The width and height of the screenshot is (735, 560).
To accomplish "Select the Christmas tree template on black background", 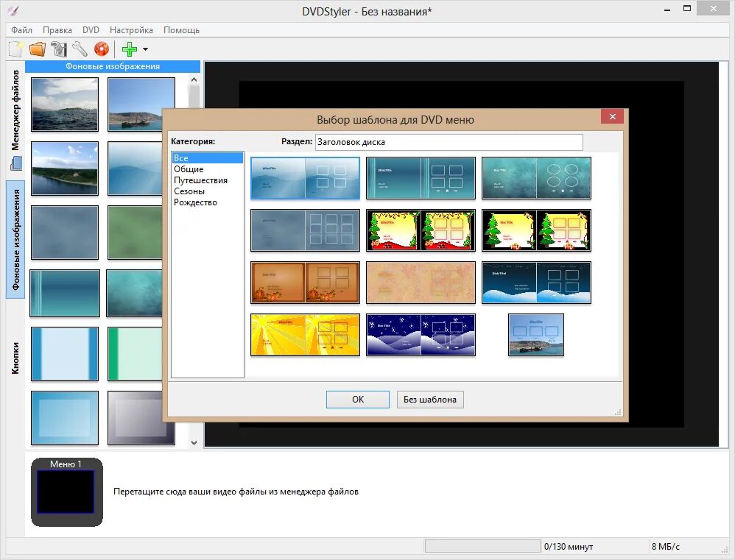I will [536, 230].
